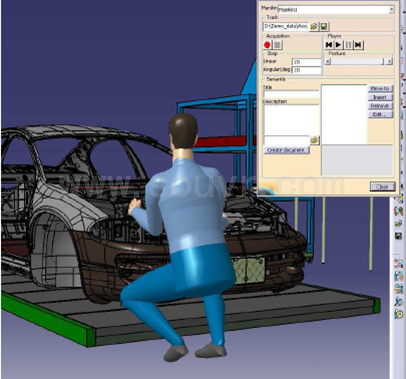Click the Move to button

380,89
